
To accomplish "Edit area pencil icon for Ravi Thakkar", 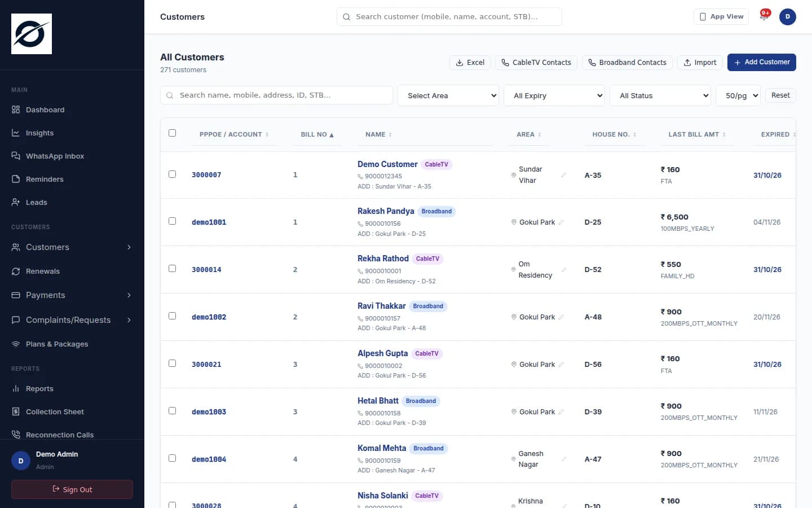I will pyautogui.click(x=561, y=317).
